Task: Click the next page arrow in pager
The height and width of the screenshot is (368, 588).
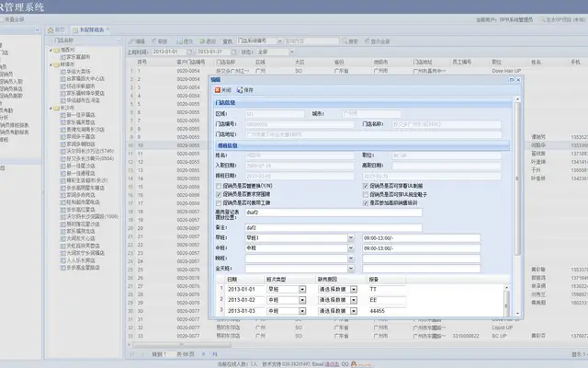Action: click(203, 353)
